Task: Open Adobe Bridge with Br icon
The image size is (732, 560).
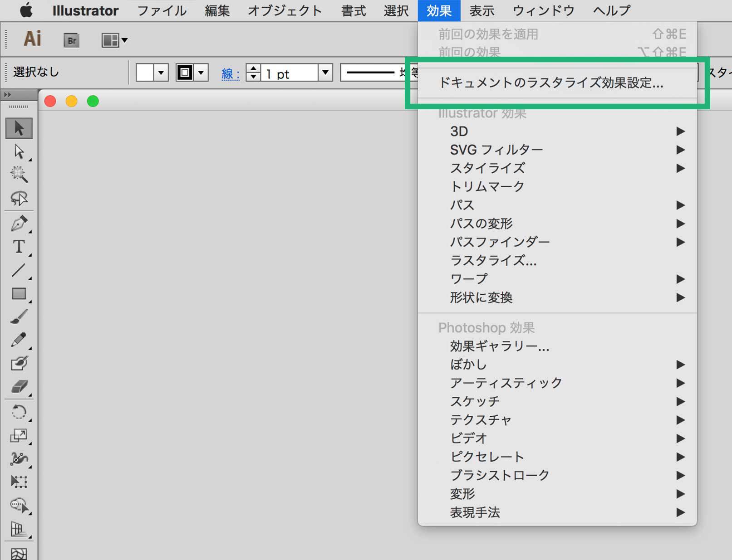Action: pos(71,40)
